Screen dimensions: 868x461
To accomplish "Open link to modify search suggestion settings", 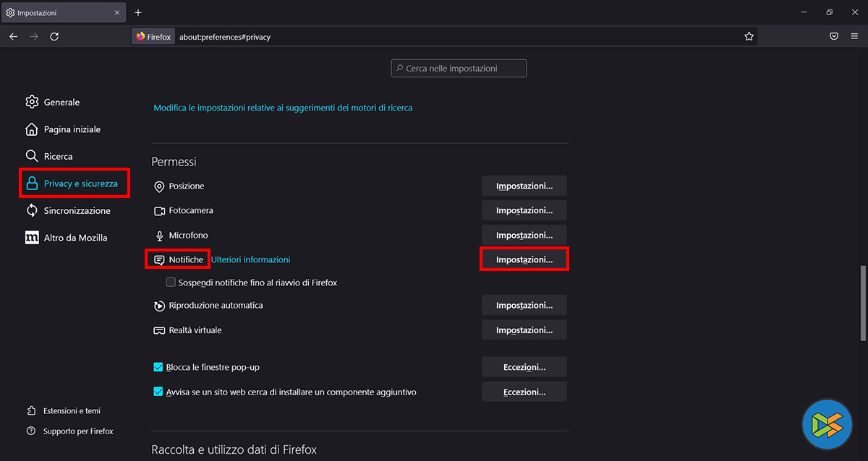I will (283, 108).
